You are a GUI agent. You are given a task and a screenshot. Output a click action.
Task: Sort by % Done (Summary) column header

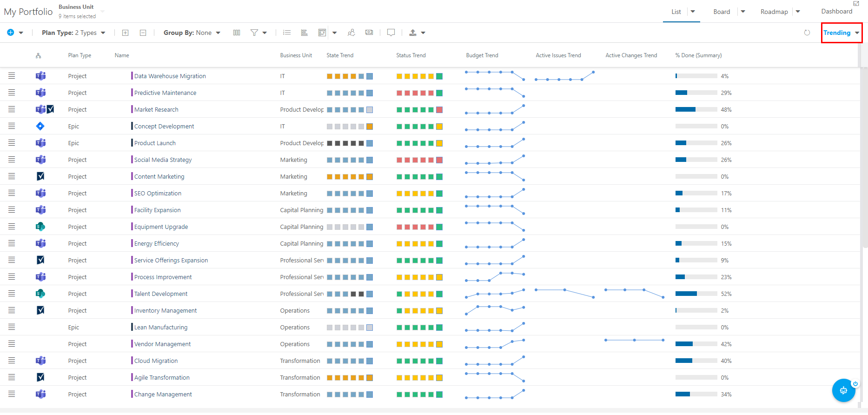pyautogui.click(x=698, y=55)
